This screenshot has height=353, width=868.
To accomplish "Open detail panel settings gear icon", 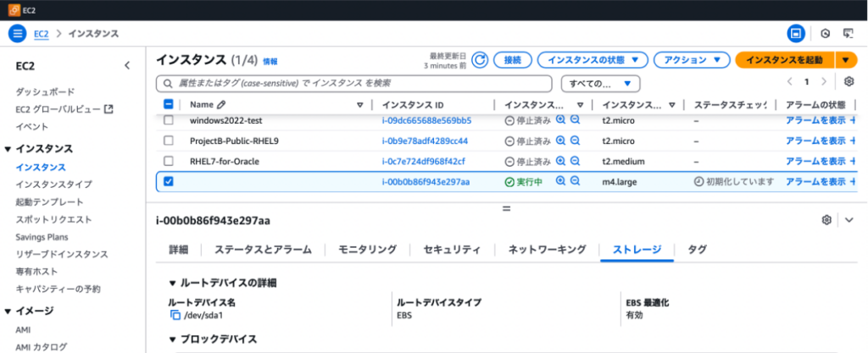I will (x=826, y=220).
